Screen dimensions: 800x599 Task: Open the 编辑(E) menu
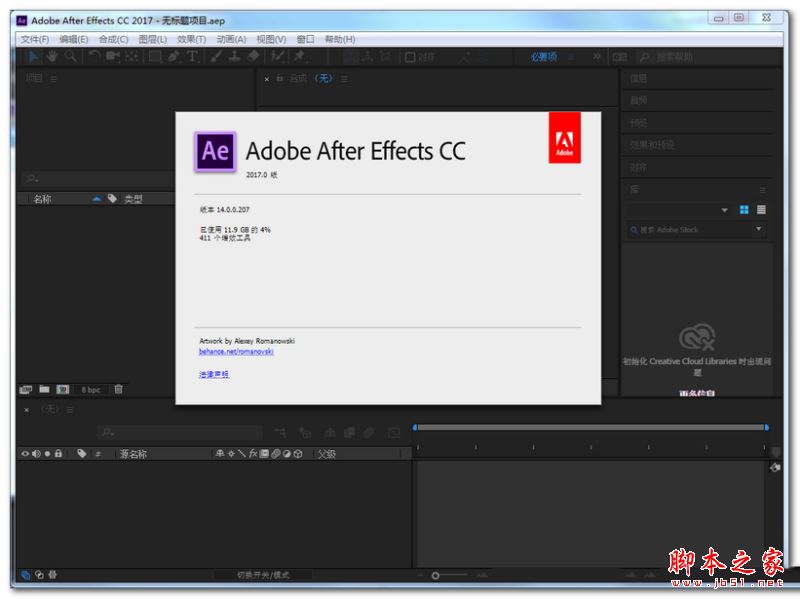click(x=74, y=39)
